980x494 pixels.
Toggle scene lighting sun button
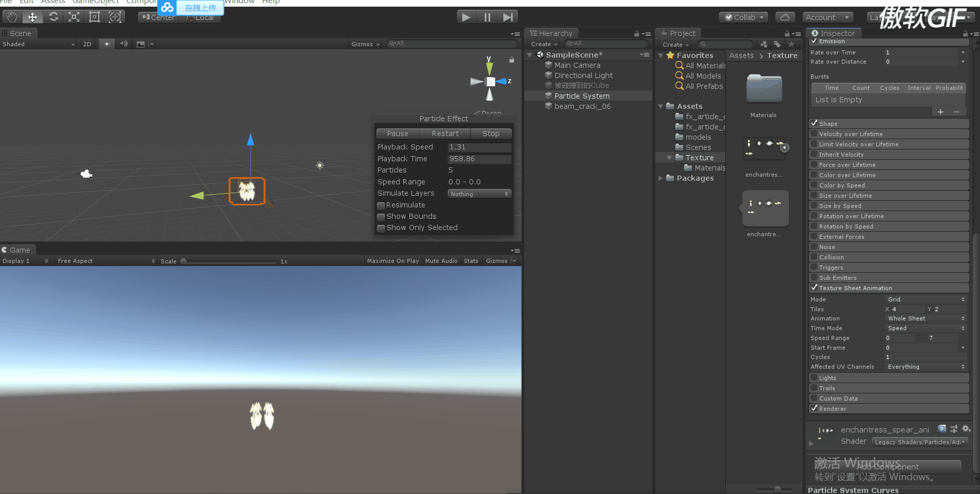106,44
